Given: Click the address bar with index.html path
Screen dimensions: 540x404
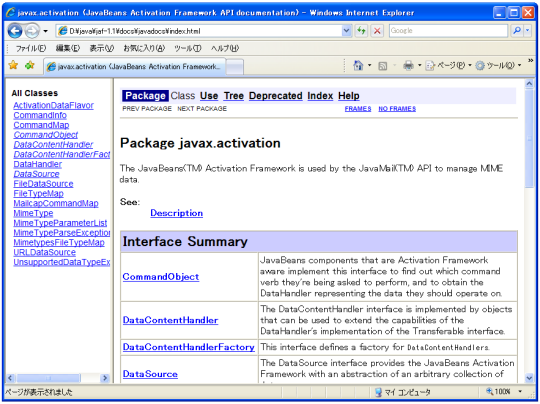Looking at the screenshot, I should [x=199, y=31].
